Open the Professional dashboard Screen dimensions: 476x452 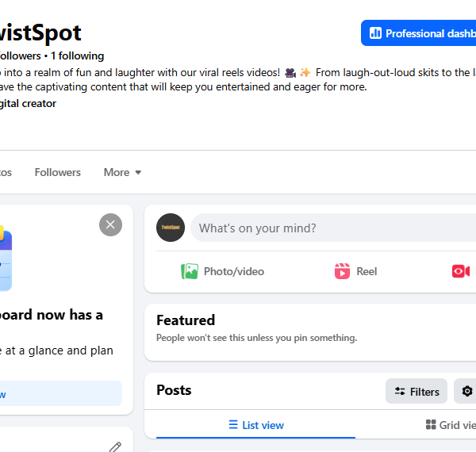419,33
